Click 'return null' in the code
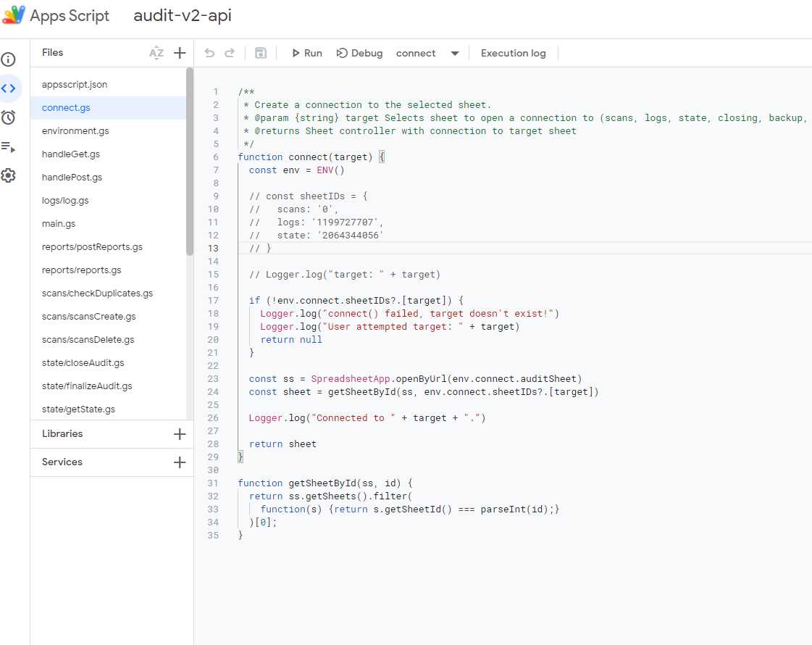 tap(291, 340)
